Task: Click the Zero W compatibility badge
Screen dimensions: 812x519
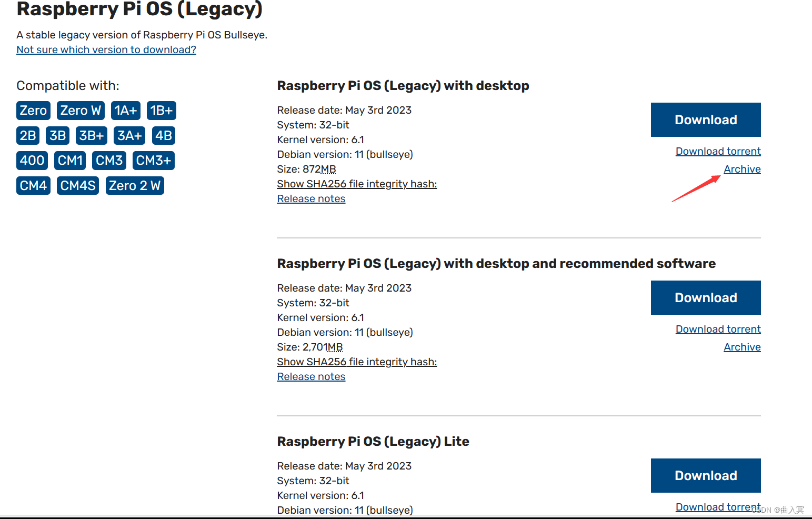Action: click(80, 110)
